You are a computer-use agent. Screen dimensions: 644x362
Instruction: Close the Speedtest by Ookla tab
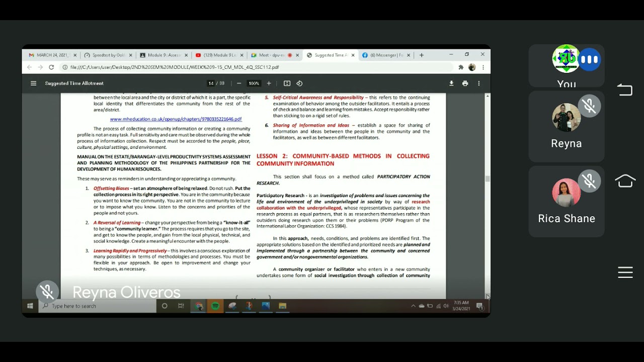131,55
